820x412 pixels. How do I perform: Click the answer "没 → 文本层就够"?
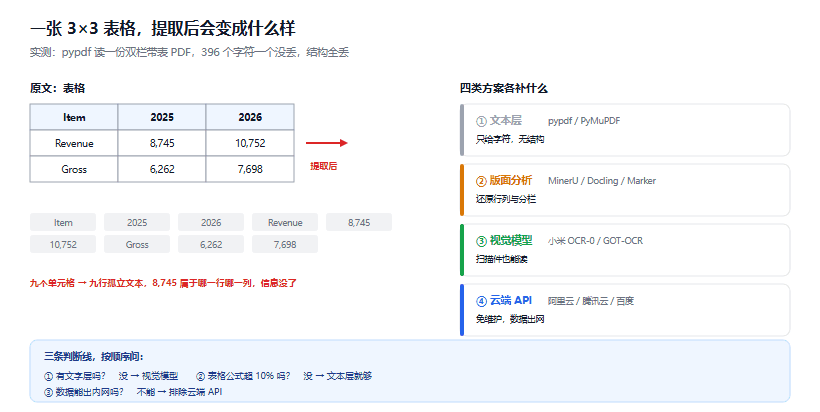(338, 376)
